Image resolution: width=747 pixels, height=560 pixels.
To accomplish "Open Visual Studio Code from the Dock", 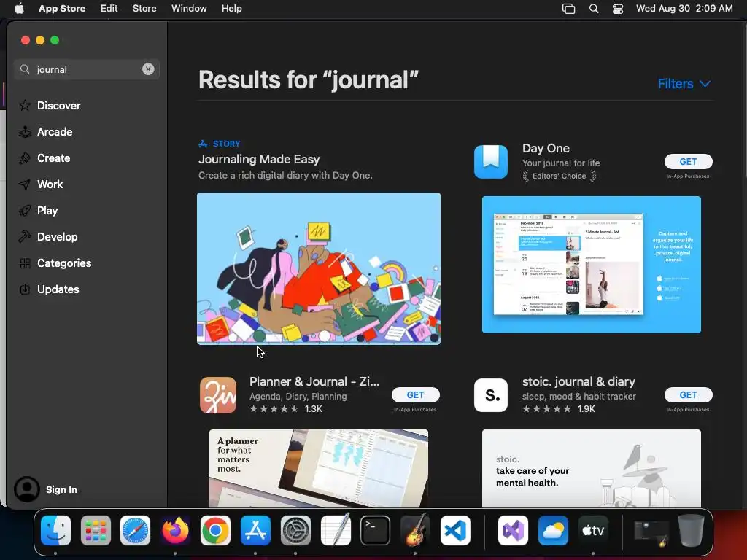I will (455, 530).
